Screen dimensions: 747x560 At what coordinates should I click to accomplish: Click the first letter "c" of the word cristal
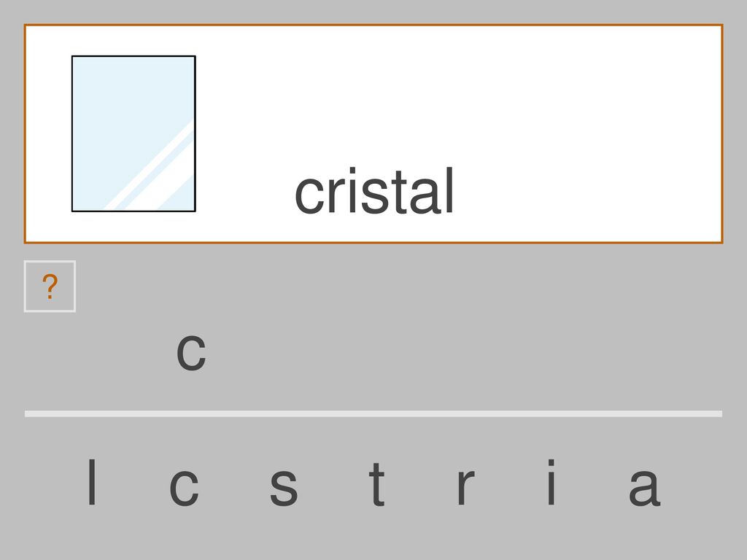coord(309,196)
